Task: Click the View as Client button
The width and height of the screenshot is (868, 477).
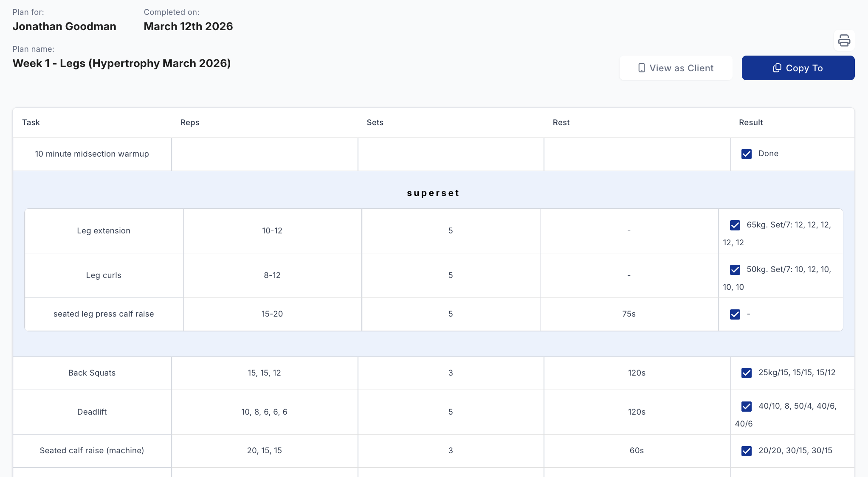Action: 676,68
